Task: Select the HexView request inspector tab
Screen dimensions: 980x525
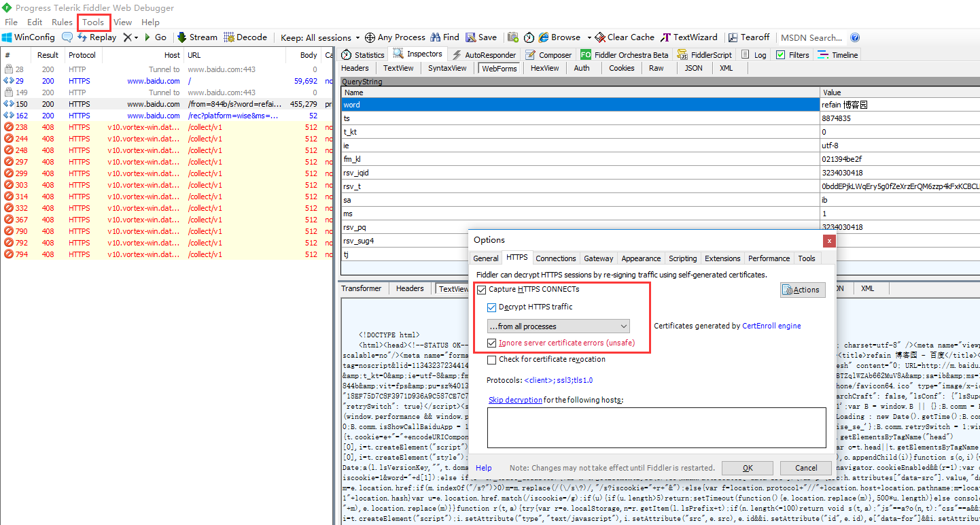Action: pos(544,68)
